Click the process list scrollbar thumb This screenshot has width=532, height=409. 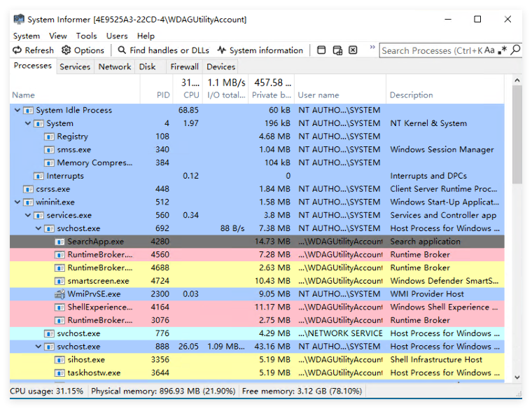point(517,134)
